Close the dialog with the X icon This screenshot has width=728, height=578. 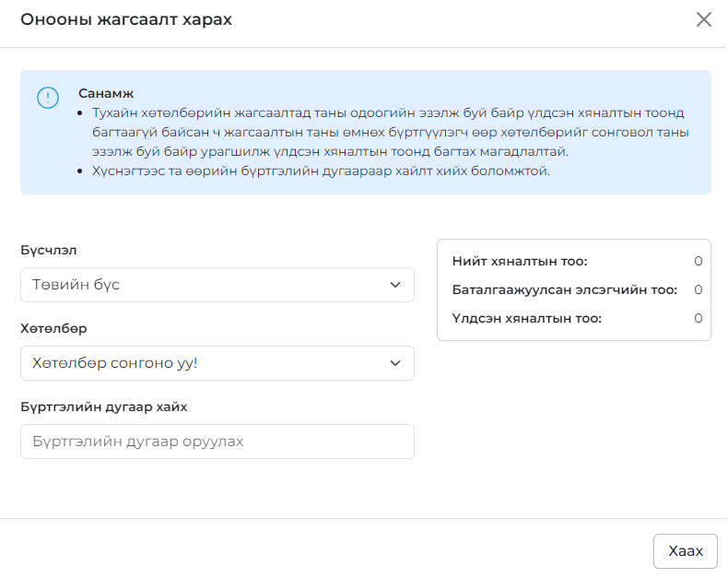click(x=704, y=19)
